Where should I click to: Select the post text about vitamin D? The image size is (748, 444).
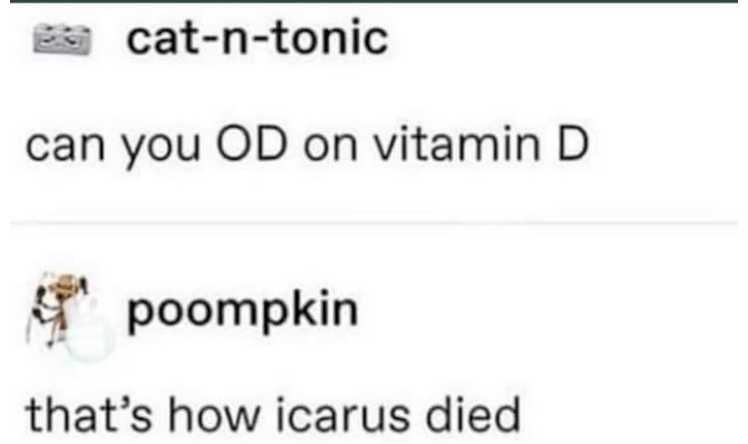tap(308, 145)
